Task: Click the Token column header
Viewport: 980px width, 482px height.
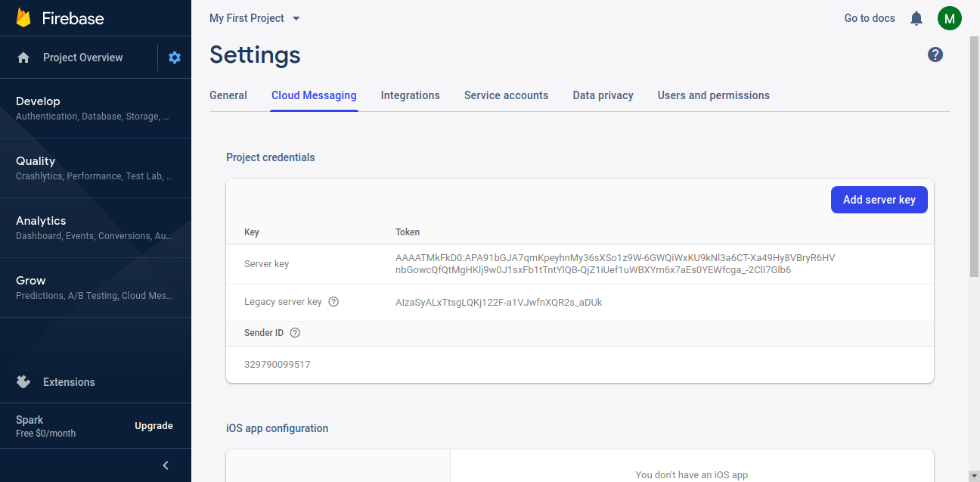Action: [x=408, y=232]
